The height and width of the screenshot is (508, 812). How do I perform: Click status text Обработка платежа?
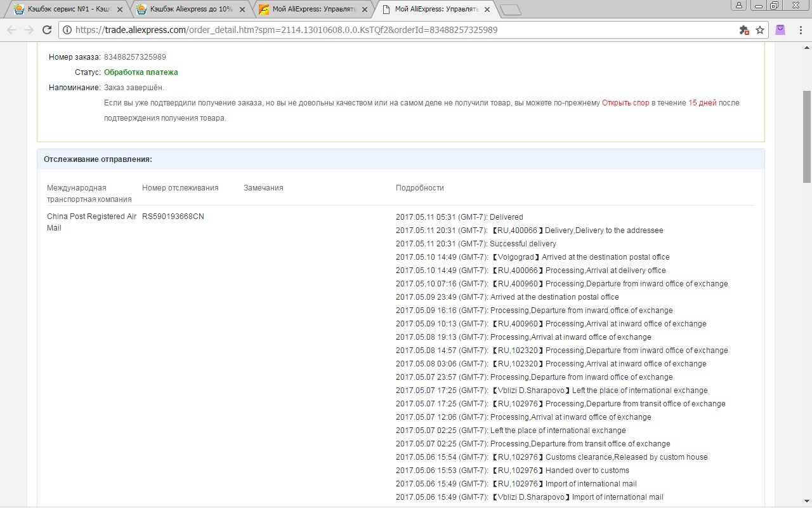coord(141,72)
